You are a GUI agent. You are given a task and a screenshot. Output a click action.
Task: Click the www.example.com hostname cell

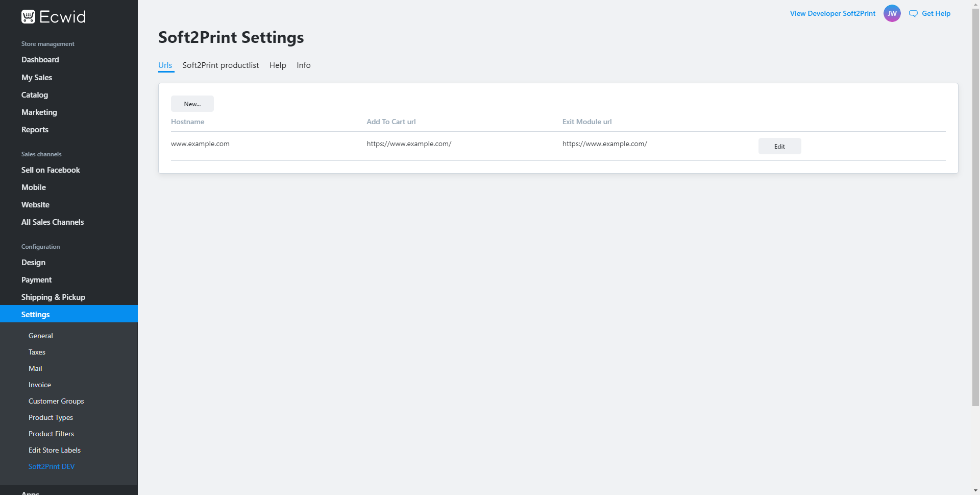[200, 144]
